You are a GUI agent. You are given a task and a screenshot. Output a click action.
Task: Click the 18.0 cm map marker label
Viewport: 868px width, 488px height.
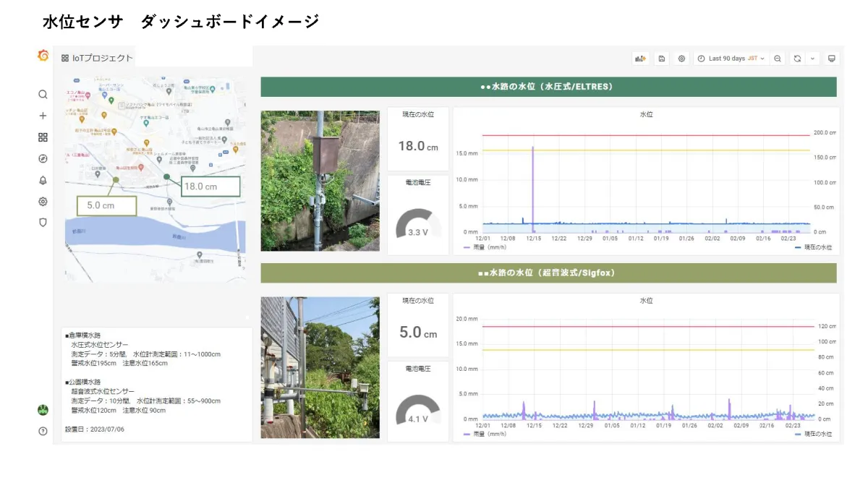(210, 187)
